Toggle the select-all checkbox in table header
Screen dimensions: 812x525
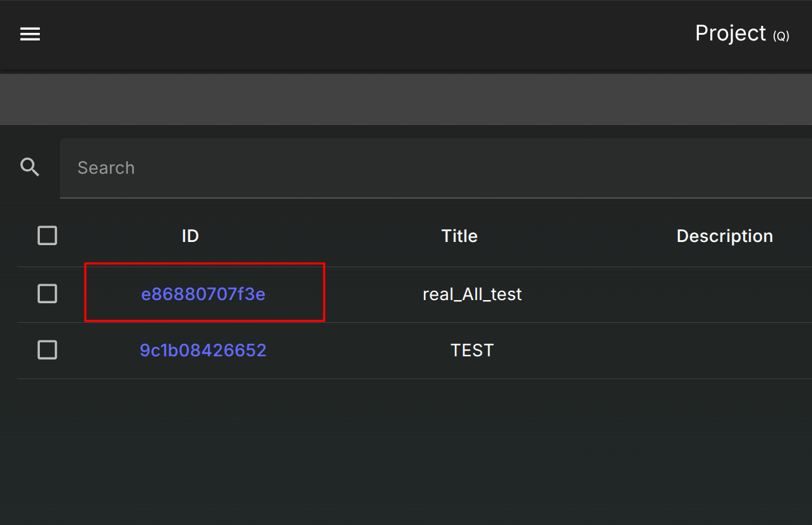(47, 236)
